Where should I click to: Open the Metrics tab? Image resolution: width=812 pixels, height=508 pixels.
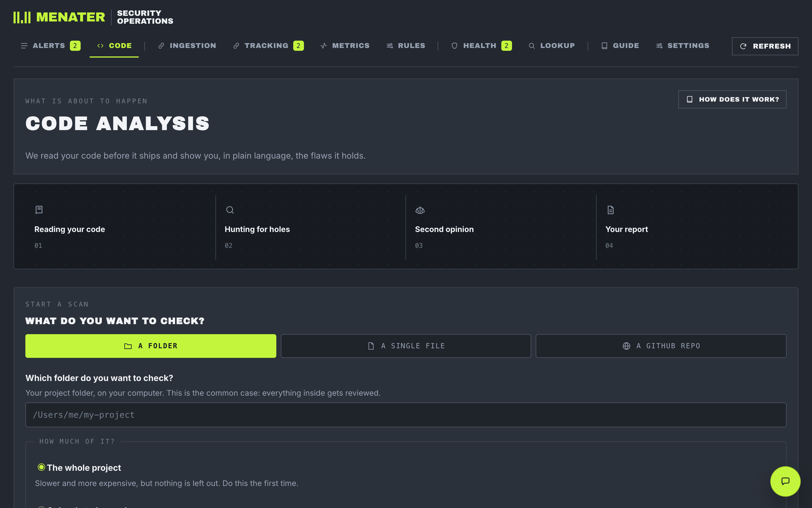click(x=345, y=46)
